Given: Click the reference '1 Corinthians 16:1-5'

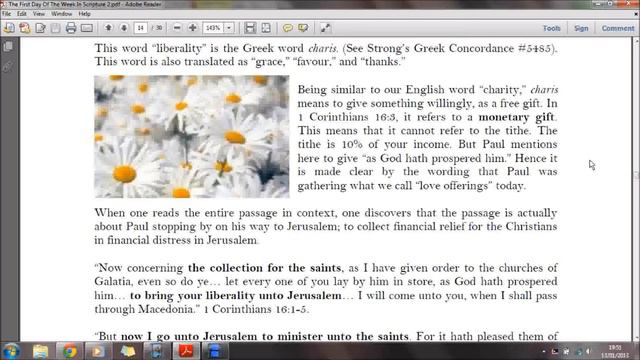Looking at the screenshot, I should click(255, 309).
